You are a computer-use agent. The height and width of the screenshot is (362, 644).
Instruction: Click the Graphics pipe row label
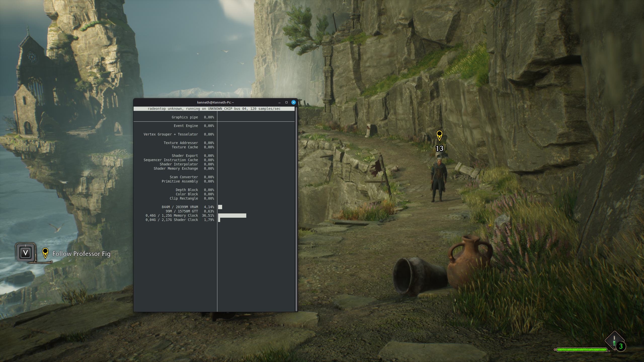(x=185, y=117)
